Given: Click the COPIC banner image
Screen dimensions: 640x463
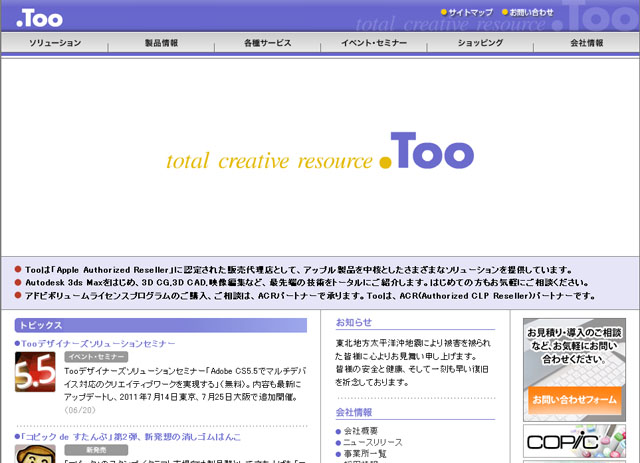Looking at the screenshot, I should point(574,441).
